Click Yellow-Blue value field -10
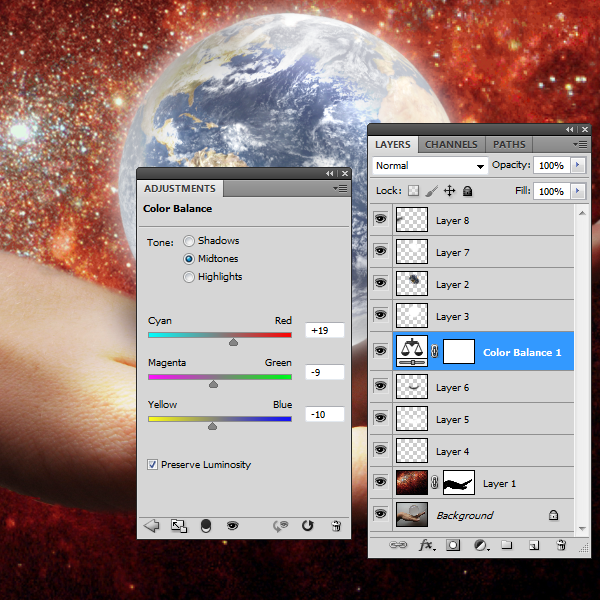This screenshot has width=600, height=600. point(324,414)
